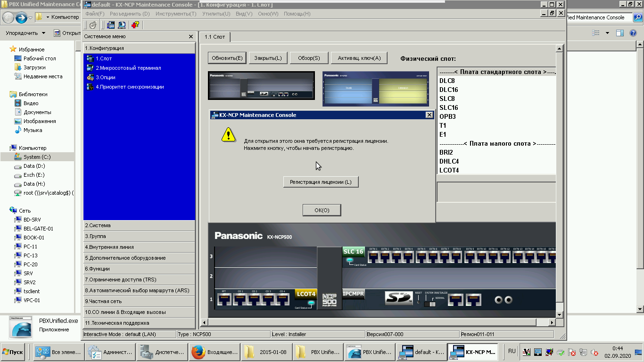This screenshot has height=362, width=644.
Task: Switch to Firefox Входящие taskbar item
Action: [x=215, y=352]
